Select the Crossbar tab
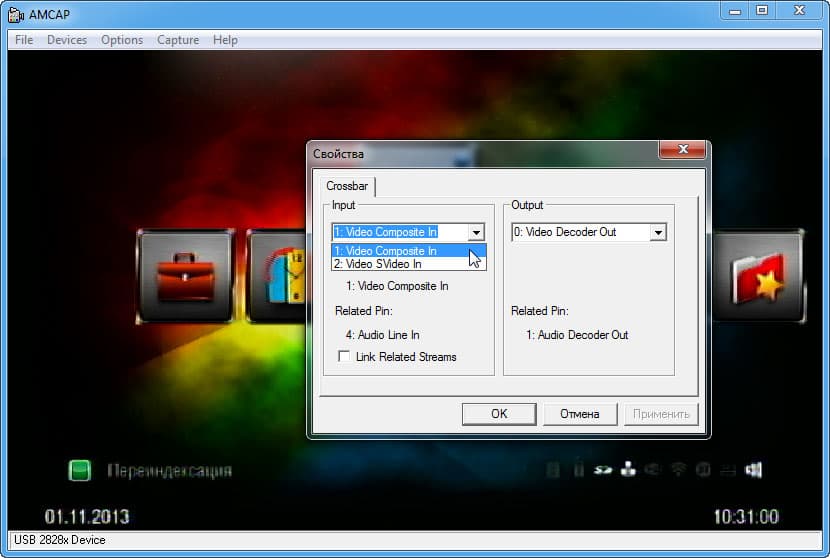Screen dimensions: 830x558 coord(347,186)
